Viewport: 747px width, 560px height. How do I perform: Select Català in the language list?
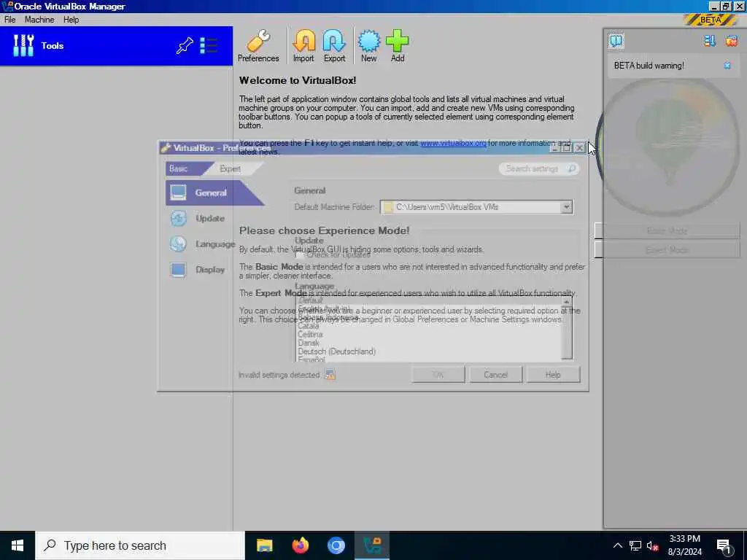click(309, 326)
